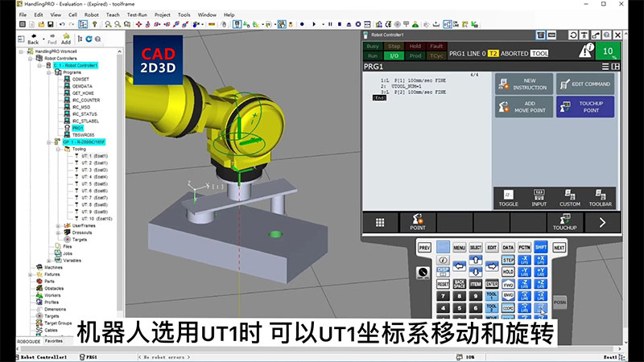Viewport: 644px width, 362px height.
Task: Collapse the HandlingPRO Workcell root node
Action: click(x=21, y=51)
